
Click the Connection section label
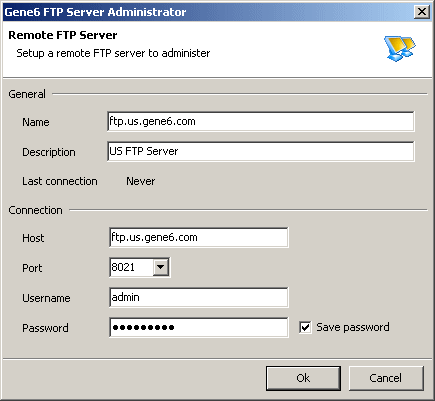click(35, 210)
